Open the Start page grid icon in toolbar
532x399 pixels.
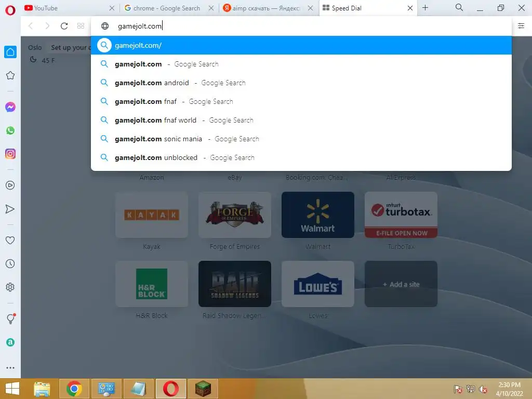click(x=81, y=26)
